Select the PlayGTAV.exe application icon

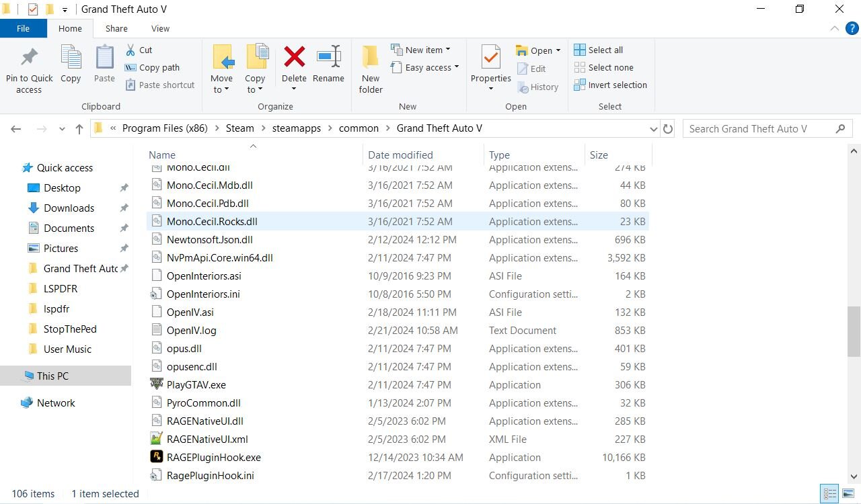tap(156, 384)
